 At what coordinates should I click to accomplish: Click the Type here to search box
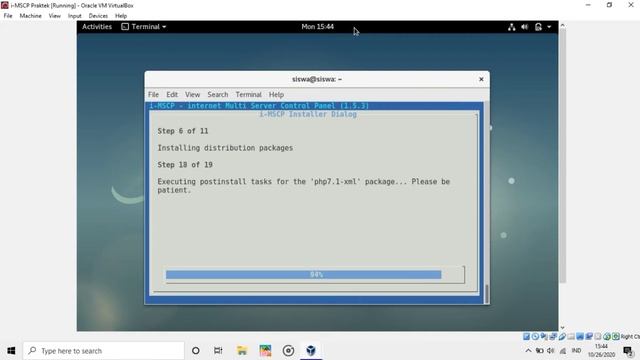(x=104, y=351)
